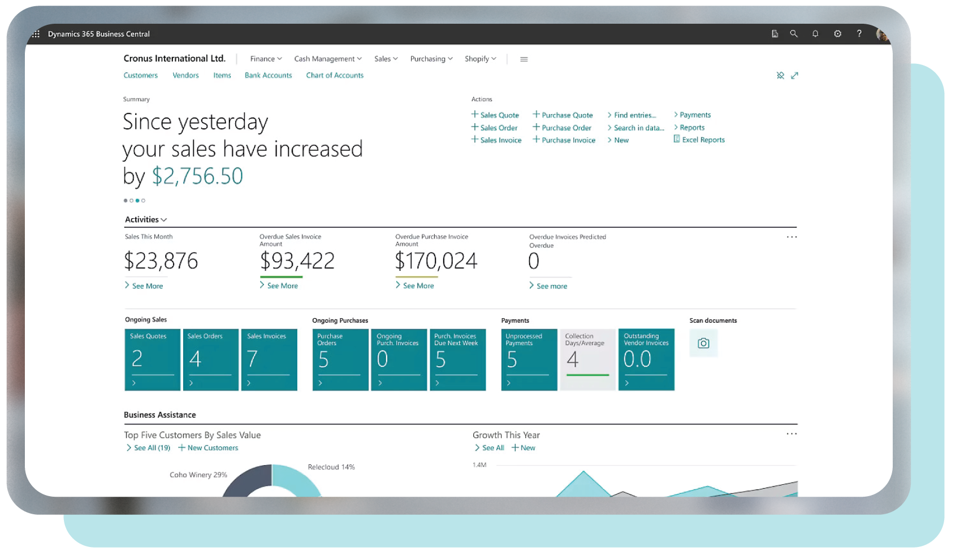Viewport: 960px width, 560px height.
Task: Open the Sales Quotes tile
Action: point(153,360)
